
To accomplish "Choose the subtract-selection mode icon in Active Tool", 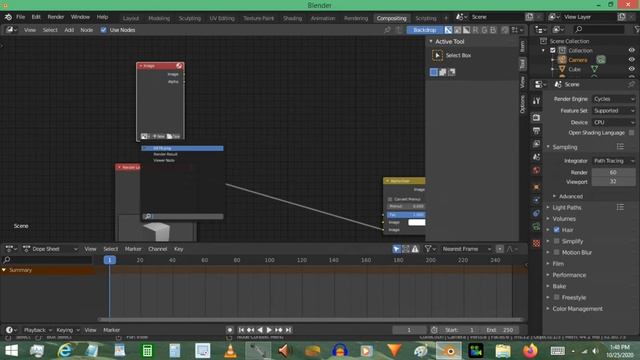I will (x=451, y=72).
